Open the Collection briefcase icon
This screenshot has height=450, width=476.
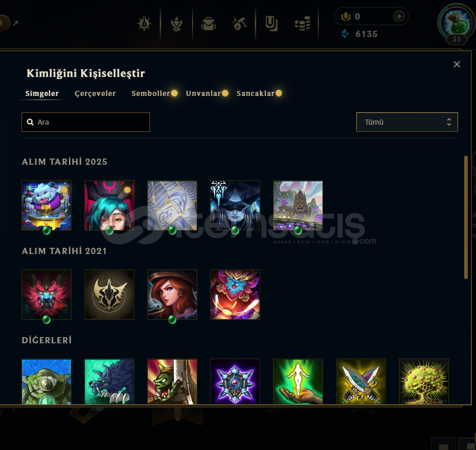click(x=208, y=24)
